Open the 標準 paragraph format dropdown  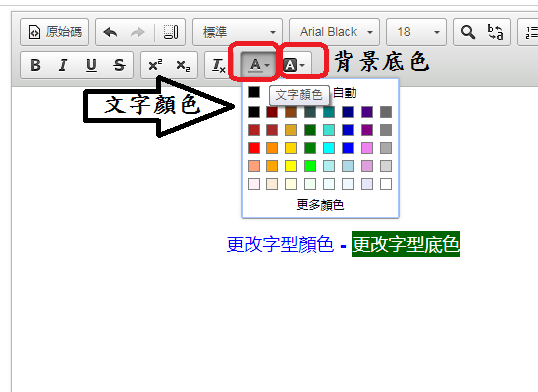[x=237, y=32]
